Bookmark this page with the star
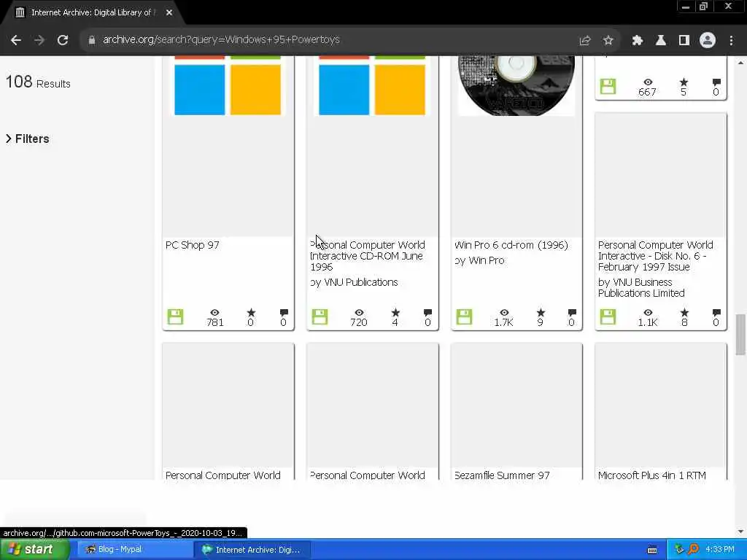The height and width of the screenshot is (560, 747). click(608, 41)
